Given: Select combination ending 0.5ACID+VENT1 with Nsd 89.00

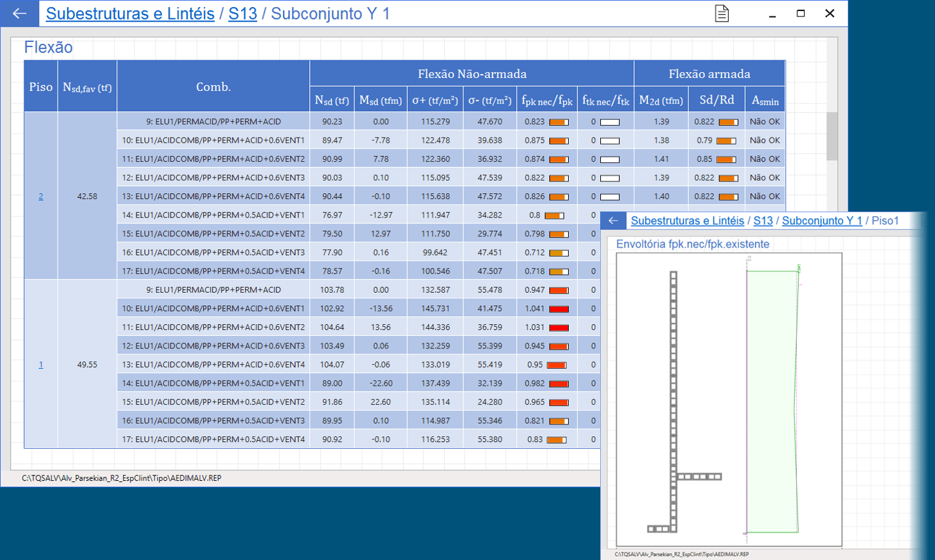Looking at the screenshot, I should (213, 383).
